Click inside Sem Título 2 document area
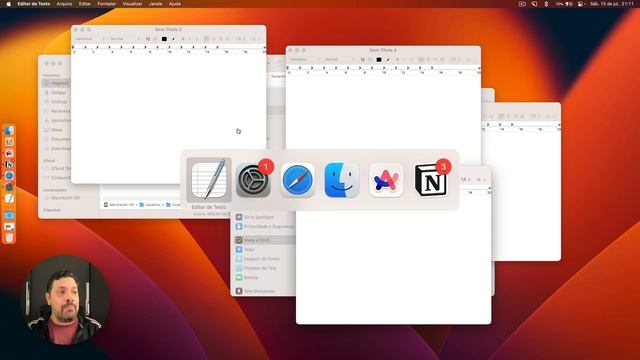 [168, 118]
